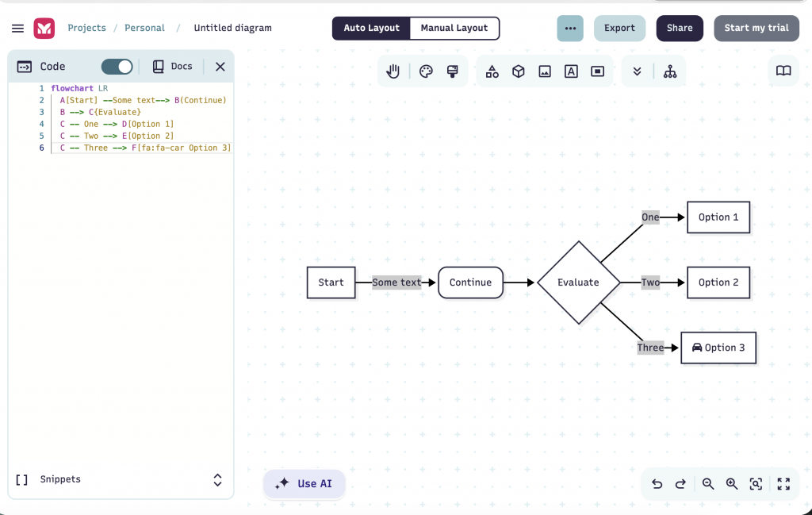Screen dimensions: 812x515
Task: Click the Export button
Action: click(619, 28)
